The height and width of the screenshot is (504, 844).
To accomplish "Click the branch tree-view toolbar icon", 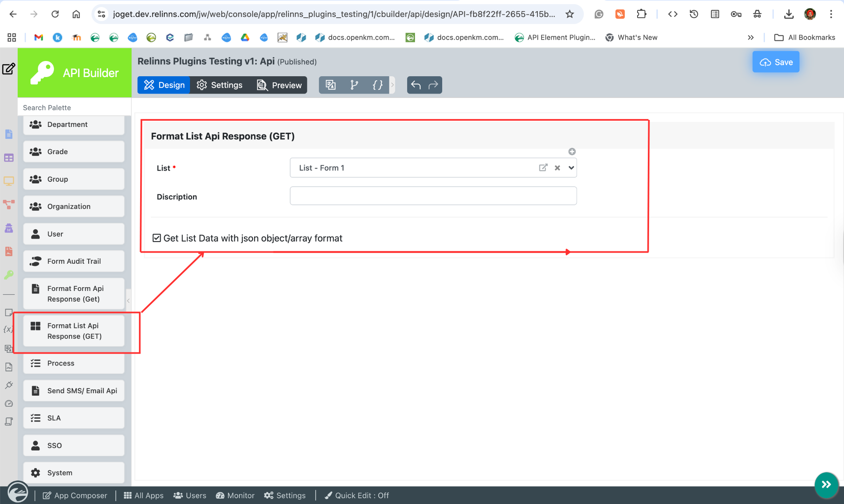I will [x=354, y=85].
